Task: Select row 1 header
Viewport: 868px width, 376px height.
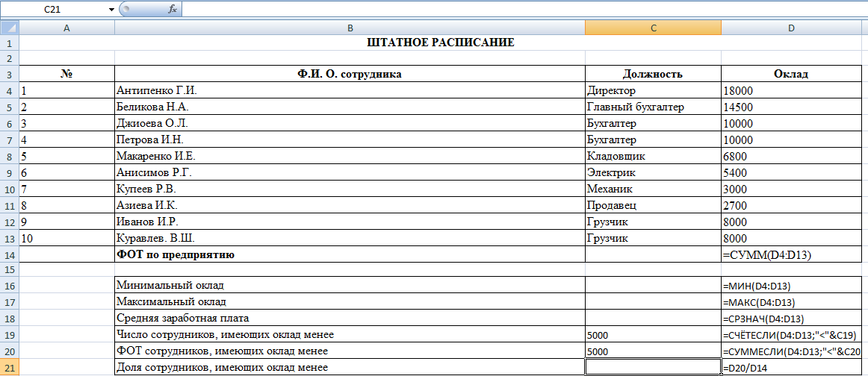Action: point(10,43)
